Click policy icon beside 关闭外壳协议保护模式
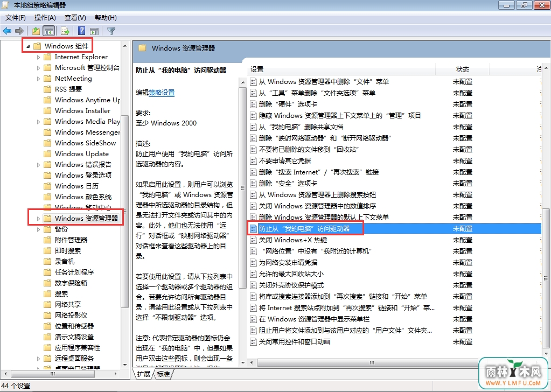 click(x=253, y=285)
